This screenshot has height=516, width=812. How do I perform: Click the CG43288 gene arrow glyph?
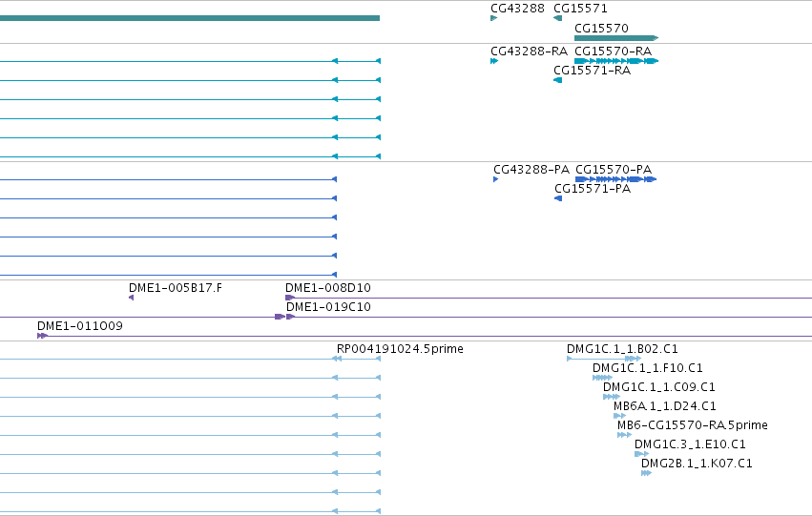point(493,18)
